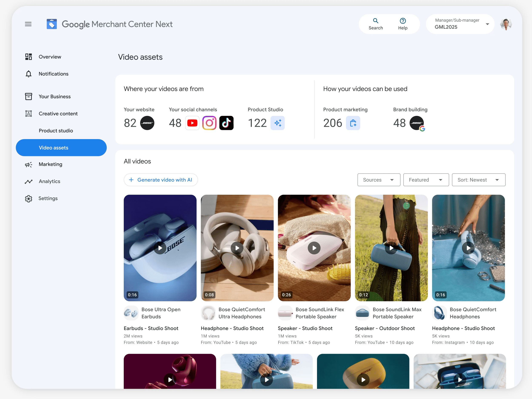Image resolution: width=532 pixels, height=399 pixels.
Task: Open the Notifications section
Action: pos(53,74)
